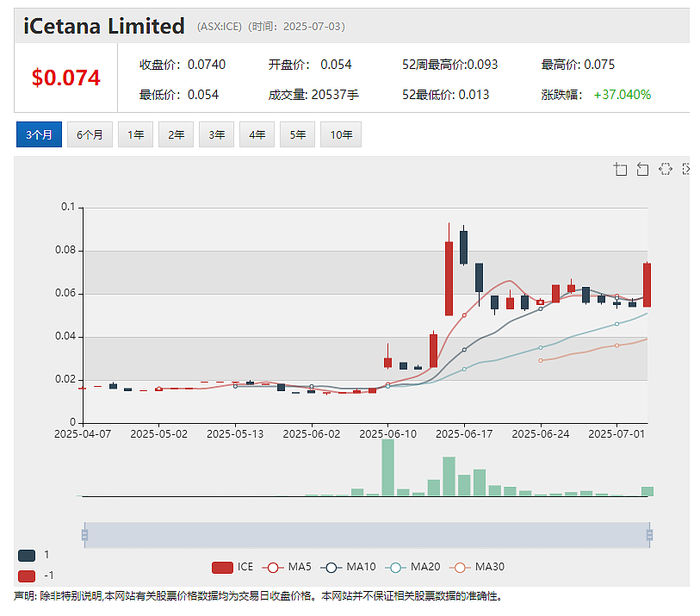
Task: Click the 2025-04-07 axis date label
Action: coord(83,434)
